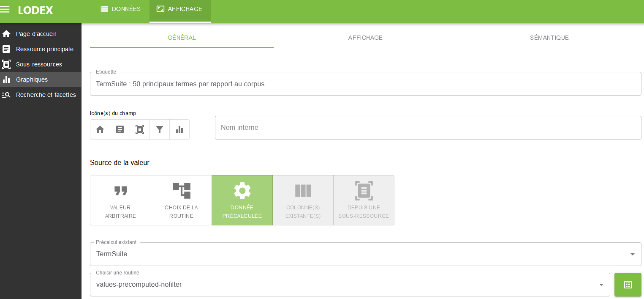Open the hamburger menu next to LODEX
The width and height of the screenshot is (644, 299).
coord(5,9)
